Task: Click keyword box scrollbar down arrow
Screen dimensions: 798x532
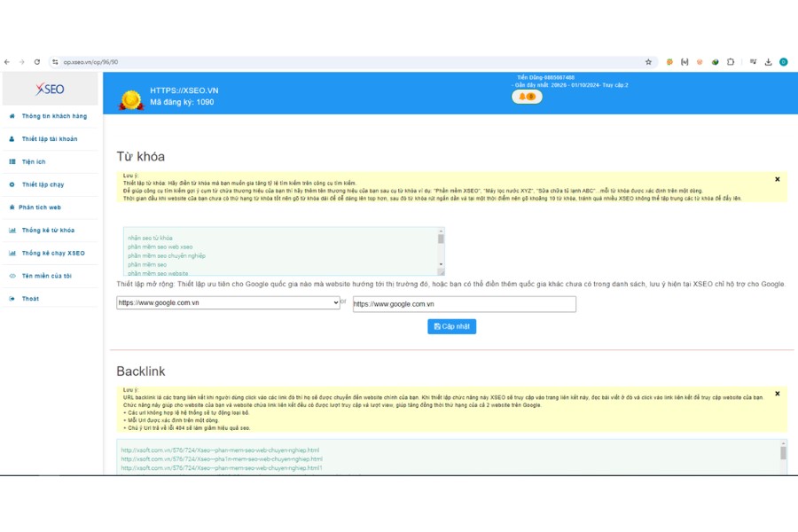Action: click(441, 265)
